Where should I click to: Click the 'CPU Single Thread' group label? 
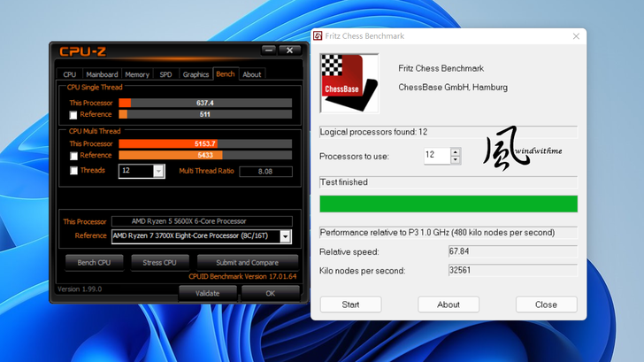click(x=95, y=87)
